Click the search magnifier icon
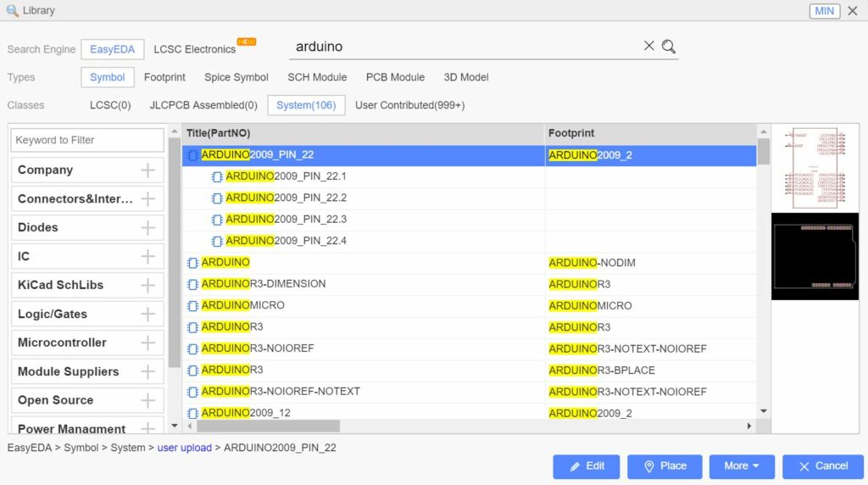Image resolution: width=868 pixels, height=485 pixels. pyautogui.click(x=669, y=47)
